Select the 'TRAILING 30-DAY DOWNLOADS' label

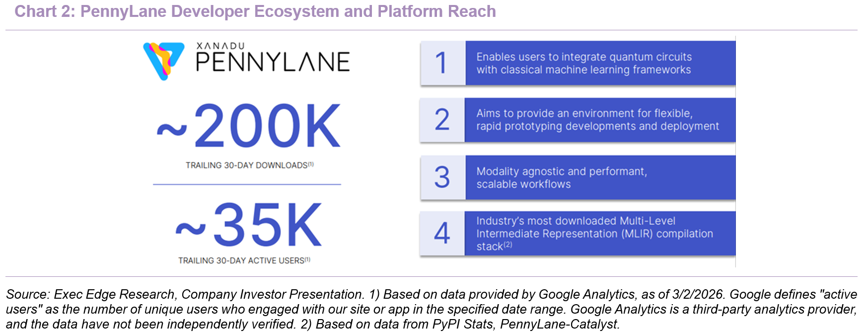(x=250, y=165)
